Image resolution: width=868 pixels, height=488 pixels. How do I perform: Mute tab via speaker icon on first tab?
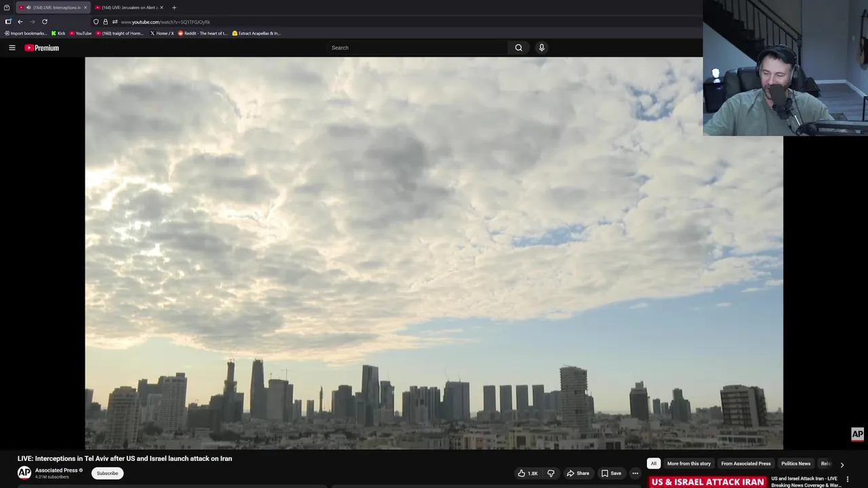click(28, 7)
